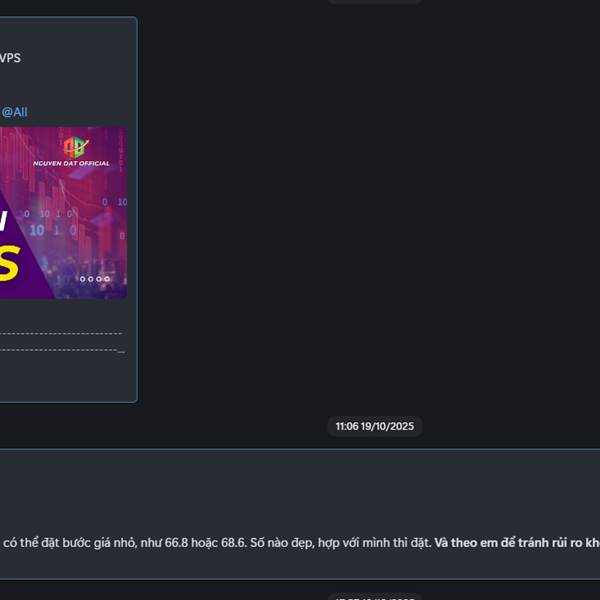Click the big yellow S letter graphic
The width and height of the screenshot is (600, 600).
pos(9,263)
